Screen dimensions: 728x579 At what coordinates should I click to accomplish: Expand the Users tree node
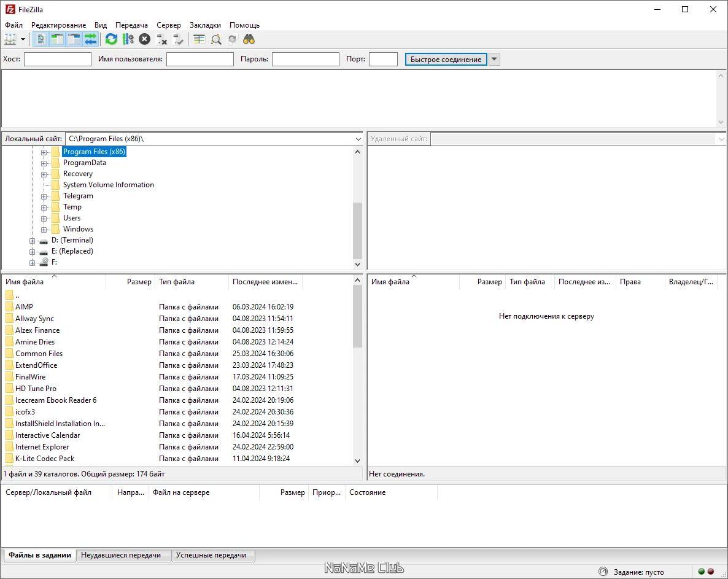(44, 219)
